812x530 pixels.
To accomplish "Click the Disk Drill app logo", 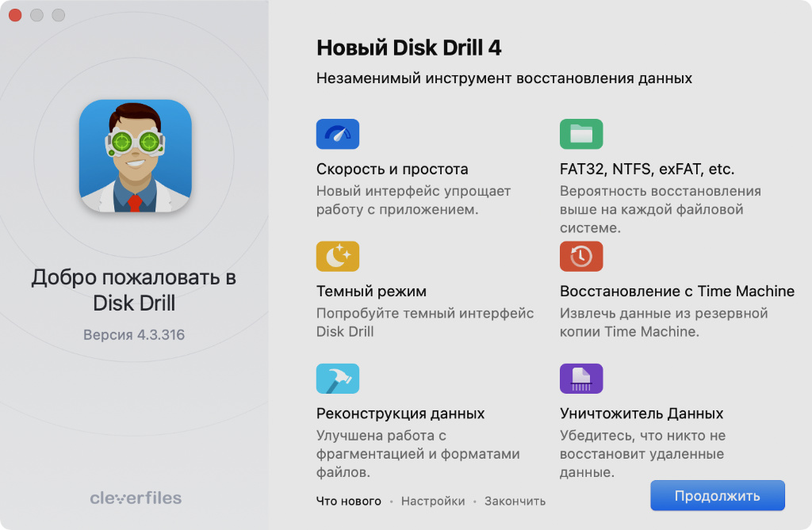I will click(135, 156).
